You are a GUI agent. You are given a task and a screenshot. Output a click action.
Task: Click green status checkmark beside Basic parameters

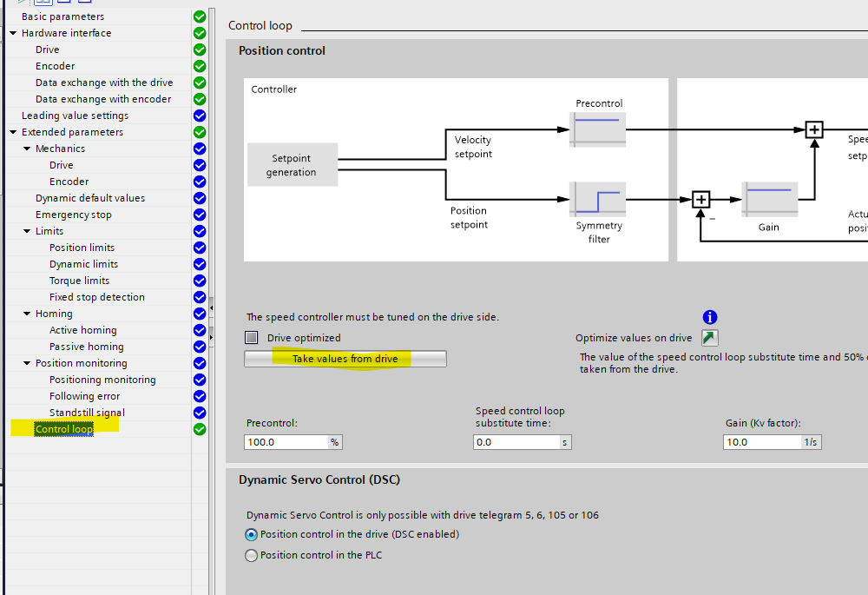(200, 17)
